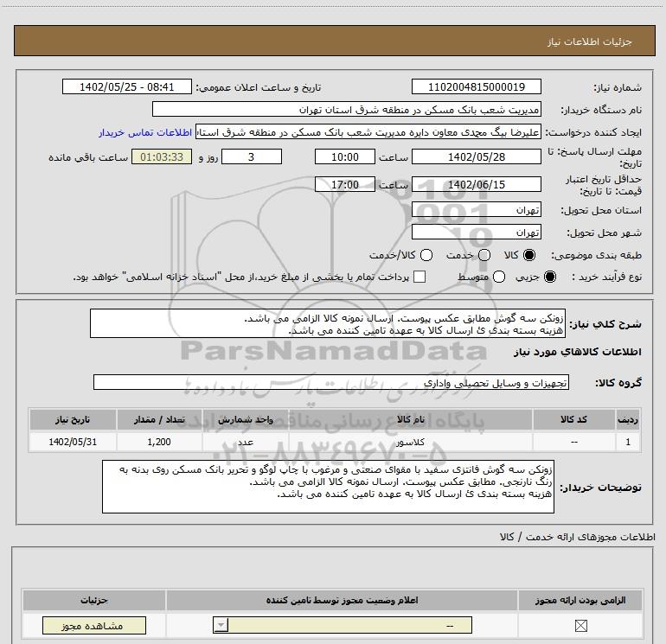This screenshot has width=666, height=644.
Task: Click the need date cell 1402/05/31
Action: tap(73, 442)
